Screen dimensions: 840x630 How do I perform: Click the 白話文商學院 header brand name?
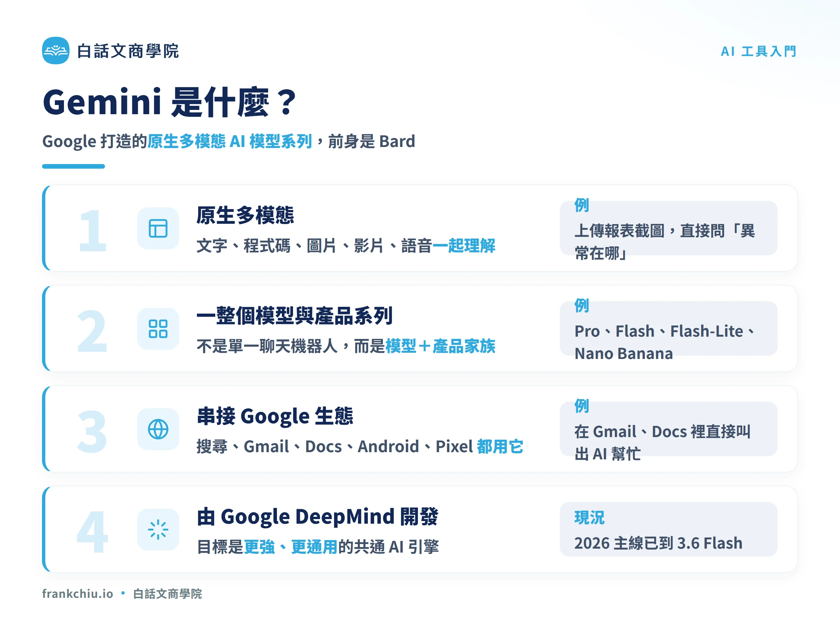128,51
